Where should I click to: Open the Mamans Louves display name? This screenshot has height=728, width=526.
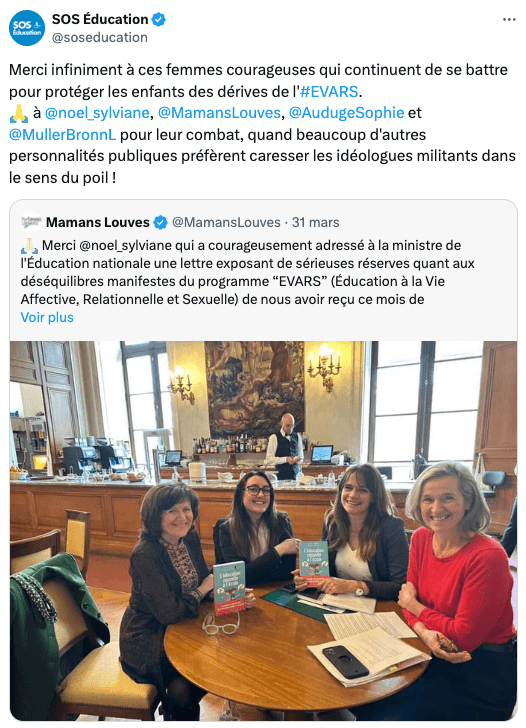[x=97, y=222]
